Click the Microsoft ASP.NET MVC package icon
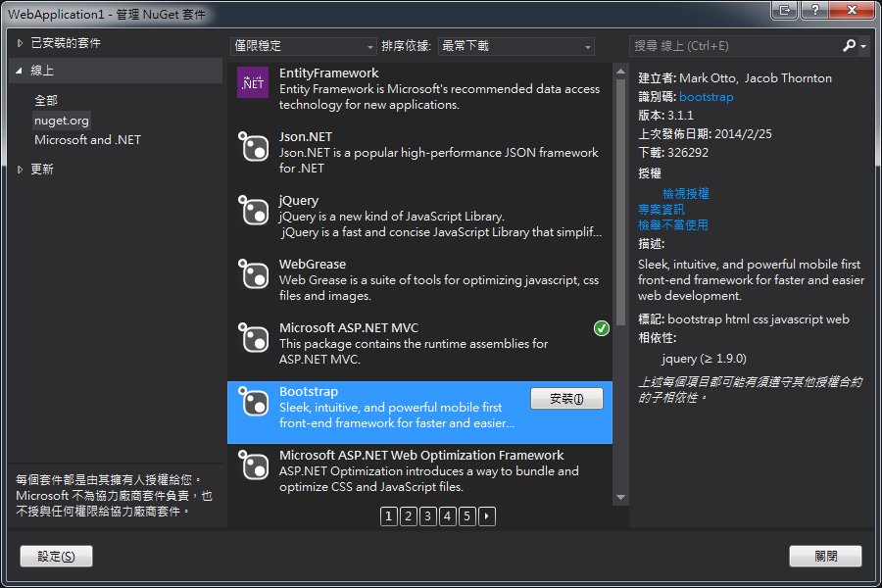This screenshot has width=882, height=588. point(253,337)
